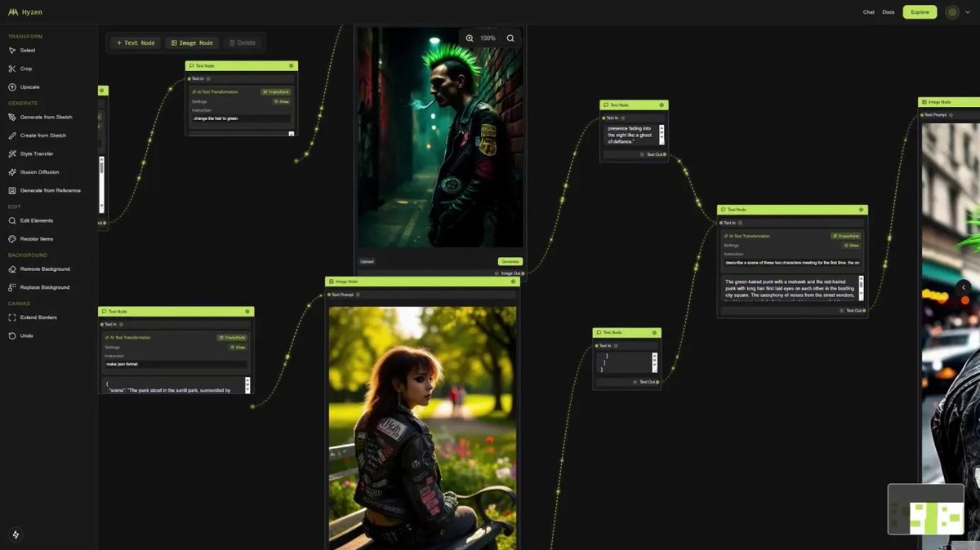This screenshot has width=980, height=550.
Task: Open Create from Sketch
Action: 38,135
